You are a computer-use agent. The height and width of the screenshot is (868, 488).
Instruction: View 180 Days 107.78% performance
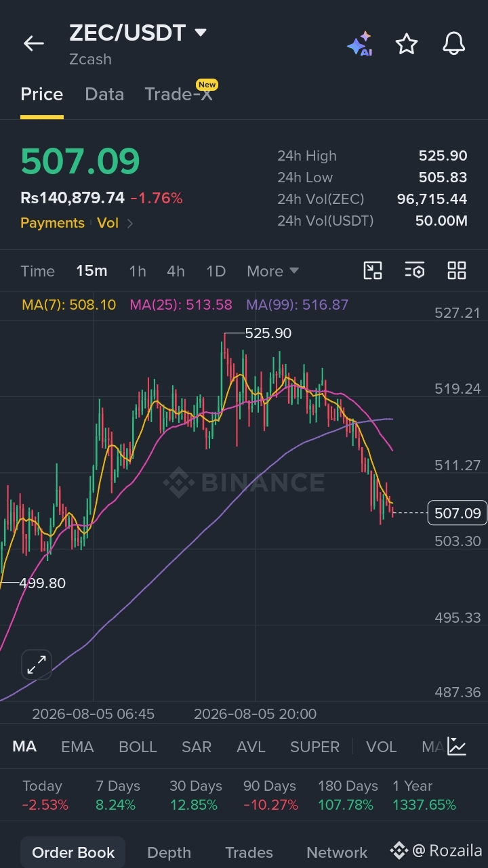tap(348, 795)
